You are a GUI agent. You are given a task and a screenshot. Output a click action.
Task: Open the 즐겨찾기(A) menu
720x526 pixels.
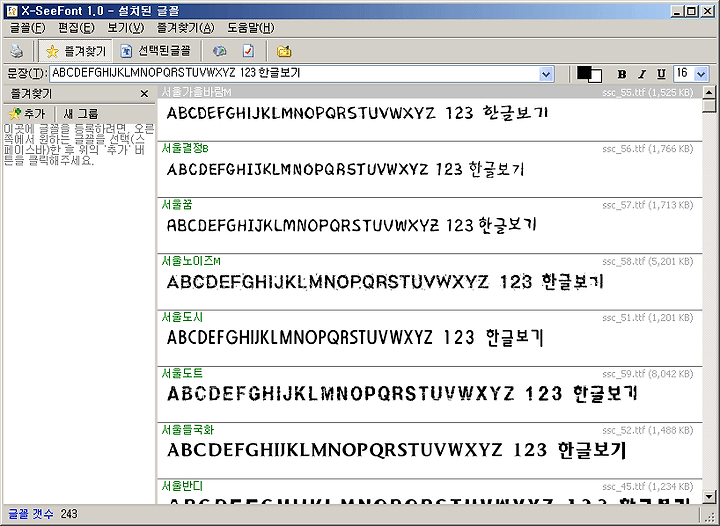[x=186, y=28]
